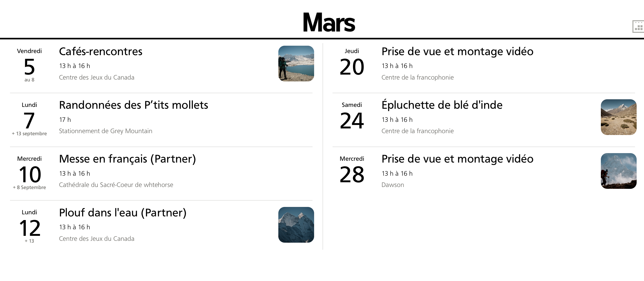Click the calendar grid view icon
Image resolution: width=644 pixels, height=281 pixels.
click(638, 27)
